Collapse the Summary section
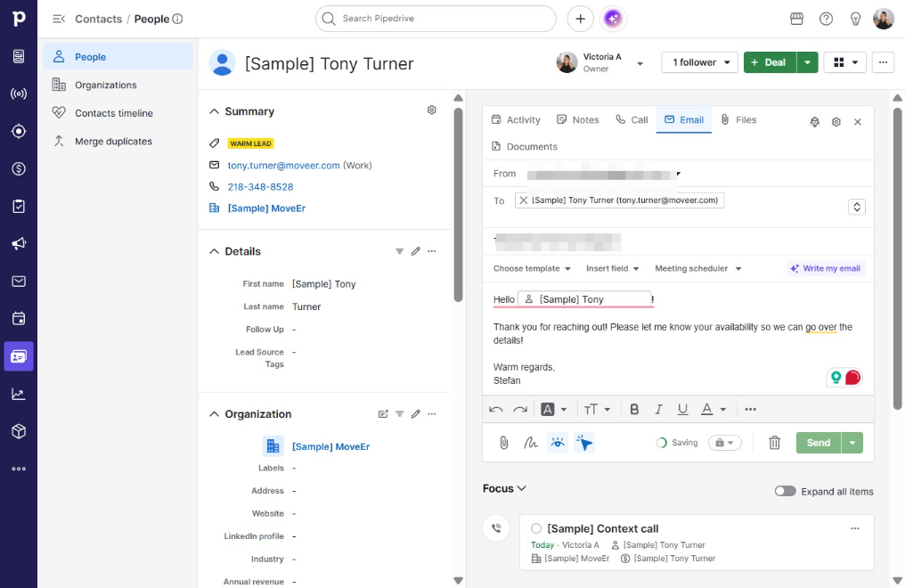The width and height of the screenshot is (905, 588). (x=214, y=111)
